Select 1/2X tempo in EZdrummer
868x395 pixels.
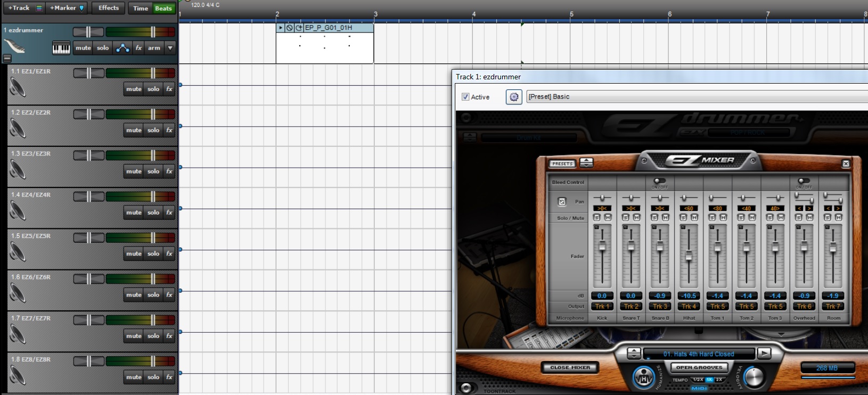coord(698,380)
